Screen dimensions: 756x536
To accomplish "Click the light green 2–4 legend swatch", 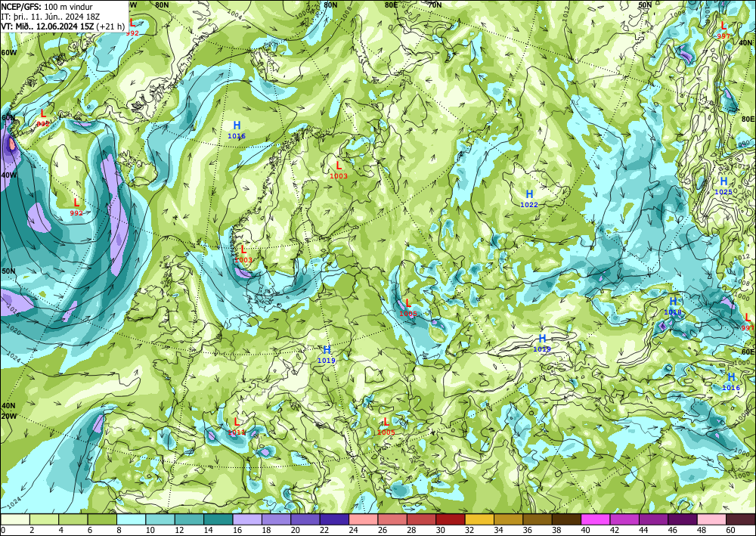I will [x=45, y=519].
